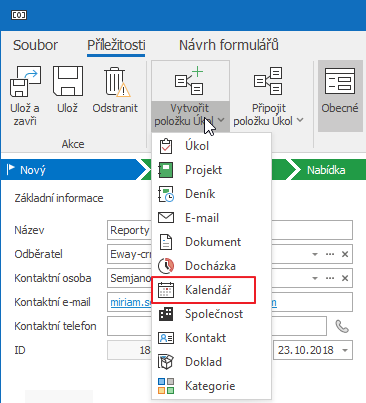Choose Úkol from the dropdown menu

coord(212,146)
